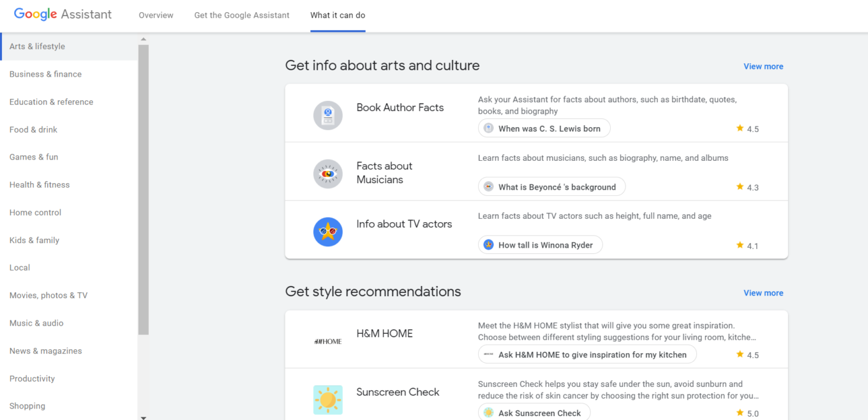This screenshot has height=420, width=868.
Task: Switch to Get the Google Assistant tab
Action: [x=242, y=15]
